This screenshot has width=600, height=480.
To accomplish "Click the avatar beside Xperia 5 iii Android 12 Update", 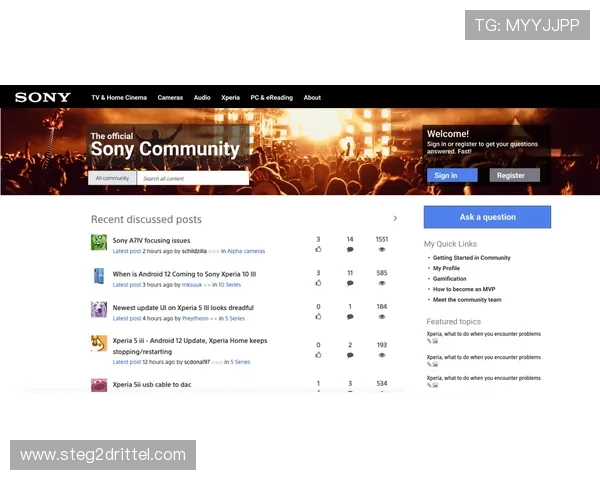I will (x=99, y=343).
